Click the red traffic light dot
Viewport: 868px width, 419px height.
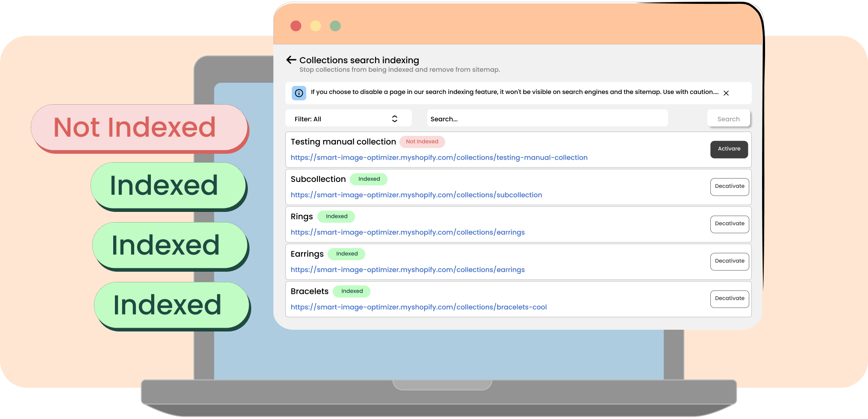click(296, 26)
